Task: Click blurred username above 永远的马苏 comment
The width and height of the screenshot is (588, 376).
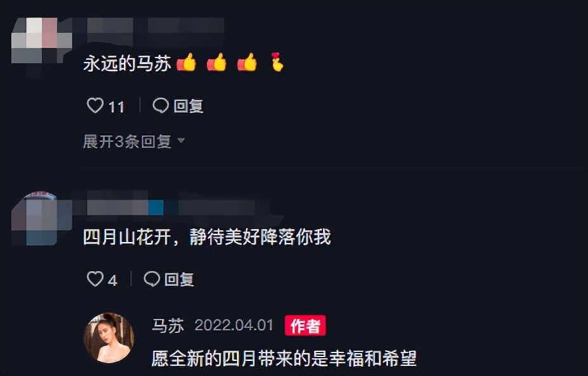Action: click(155, 25)
